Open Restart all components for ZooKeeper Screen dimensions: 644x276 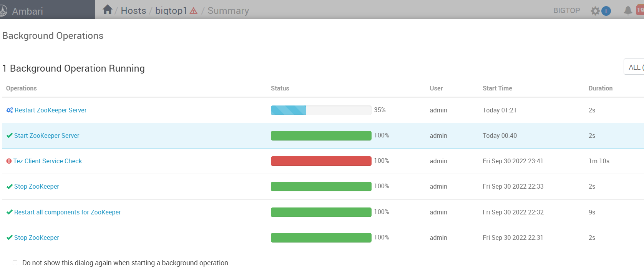(x=68, y=212)
